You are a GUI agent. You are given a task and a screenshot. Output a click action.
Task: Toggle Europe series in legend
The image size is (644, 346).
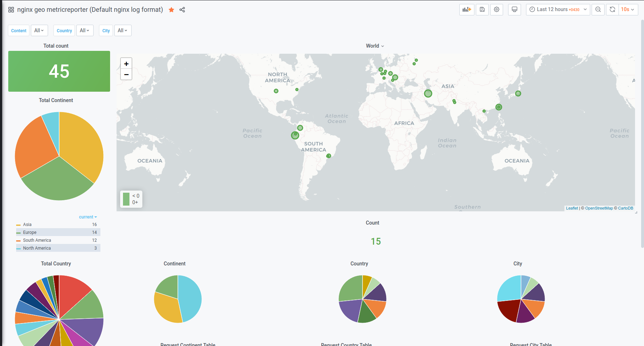30,232
